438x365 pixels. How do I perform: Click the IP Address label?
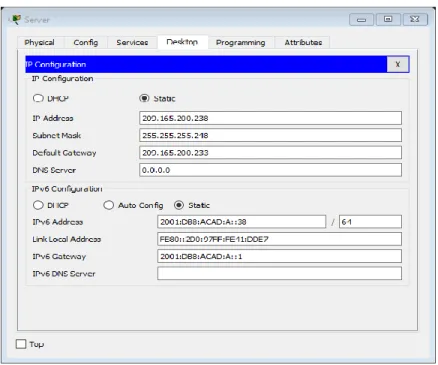tap(53, 118)
